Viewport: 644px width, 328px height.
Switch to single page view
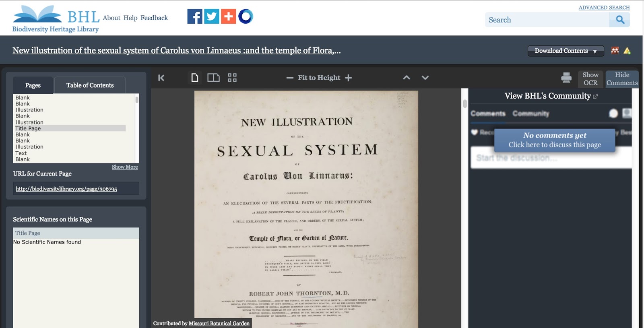pyautogui.click(x=195, y=78)
